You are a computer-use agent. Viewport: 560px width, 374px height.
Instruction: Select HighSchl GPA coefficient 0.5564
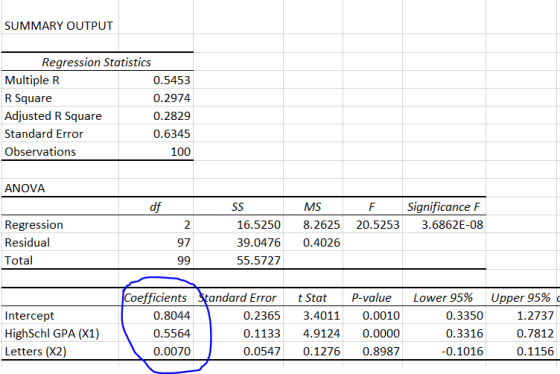point(172,333)
